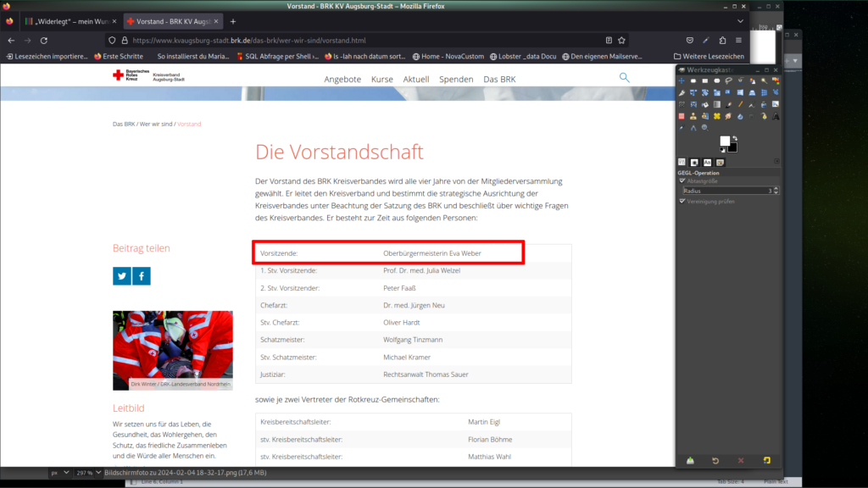This screenshot has height=488, width=868.
Task: Open the Weitere Lesezeichen bookmarks folder
Action: point(709,57)
